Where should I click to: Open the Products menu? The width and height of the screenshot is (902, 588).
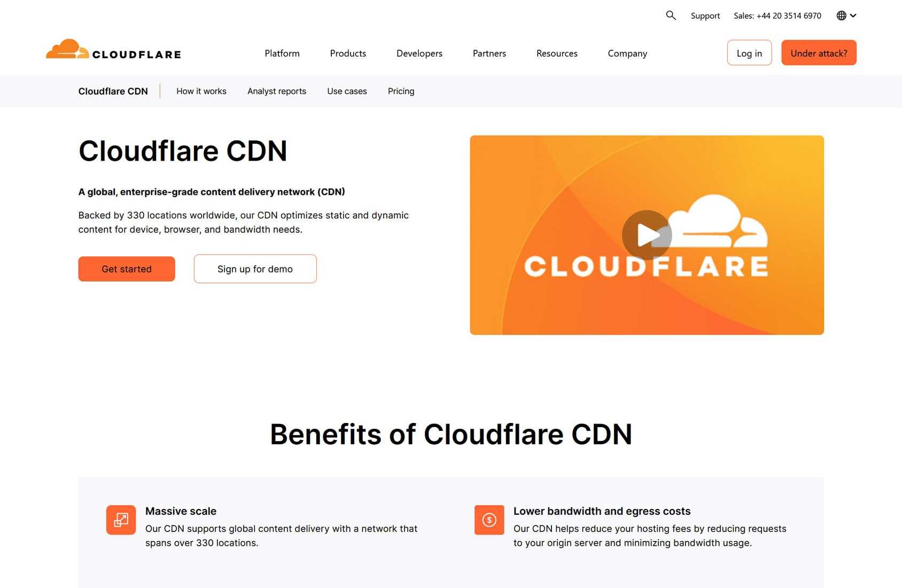[x=348, y=53]
